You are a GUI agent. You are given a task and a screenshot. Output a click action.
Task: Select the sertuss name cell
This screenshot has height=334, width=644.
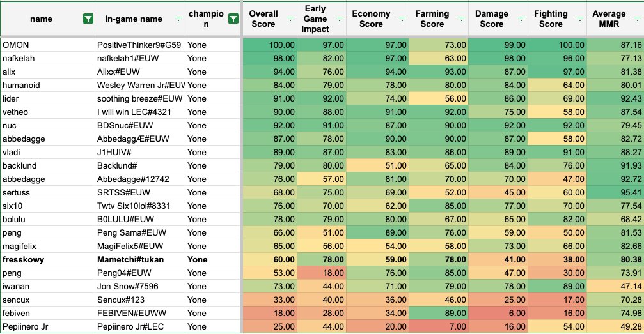click(47, 192)
